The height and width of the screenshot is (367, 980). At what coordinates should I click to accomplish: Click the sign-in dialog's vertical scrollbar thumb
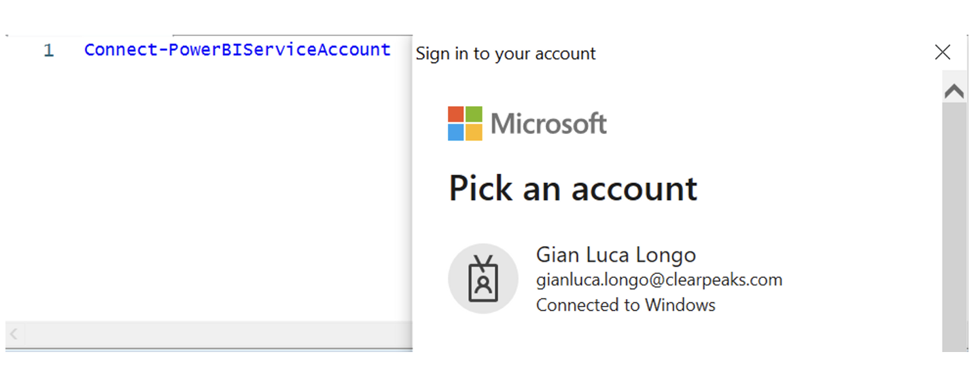[x=954, y=228]
